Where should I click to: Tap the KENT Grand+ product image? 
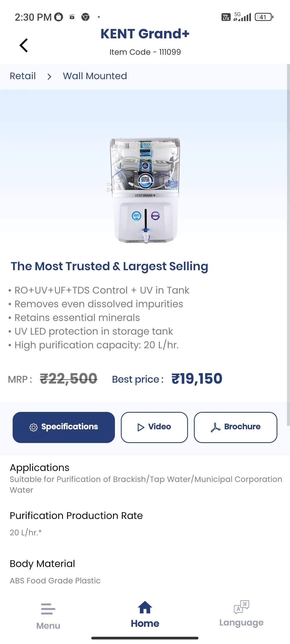[145, 191]
